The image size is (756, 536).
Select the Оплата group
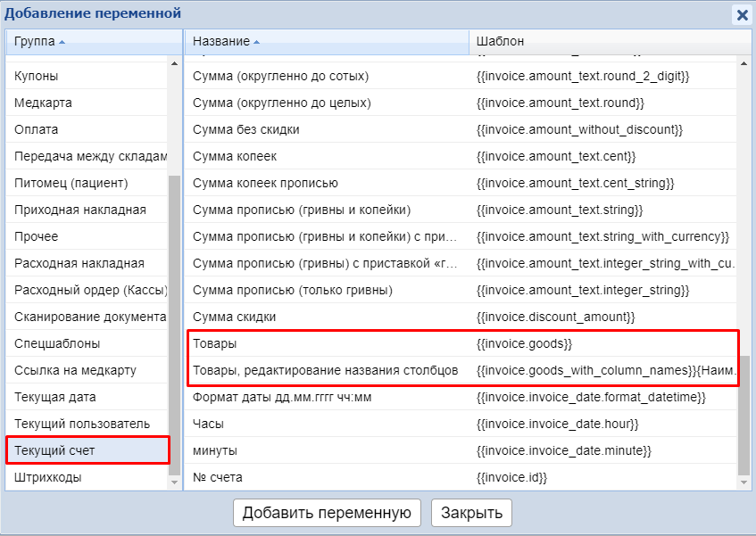click(37, 129)
